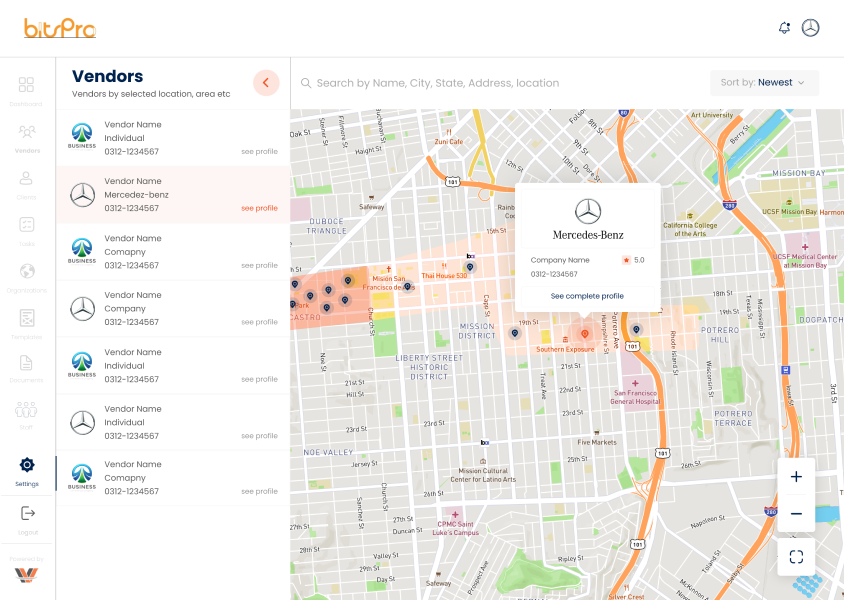The width and height of the screenshot is (844, 600).
Task: Open the notifications bell
Action: coord(785,27)
